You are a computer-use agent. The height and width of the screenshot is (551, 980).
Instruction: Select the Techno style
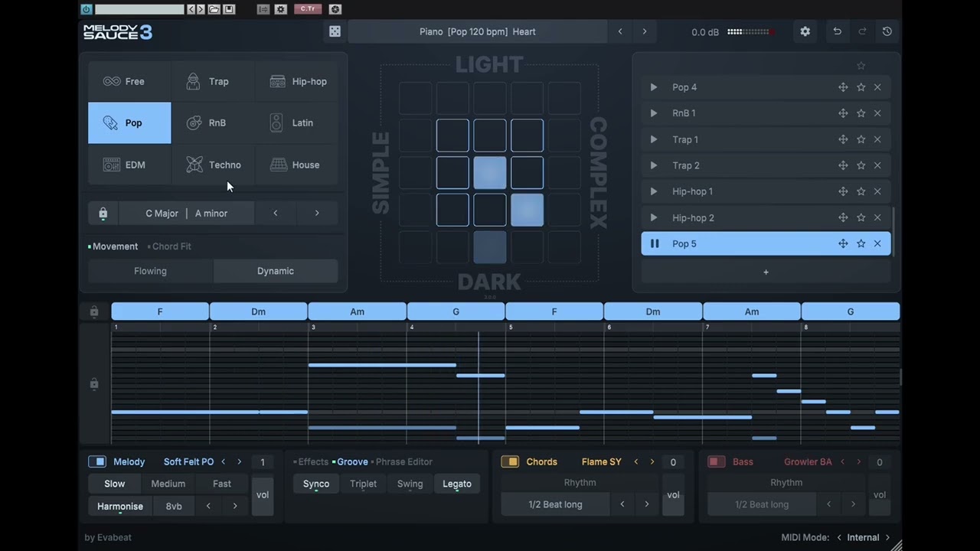pos(213,165)
